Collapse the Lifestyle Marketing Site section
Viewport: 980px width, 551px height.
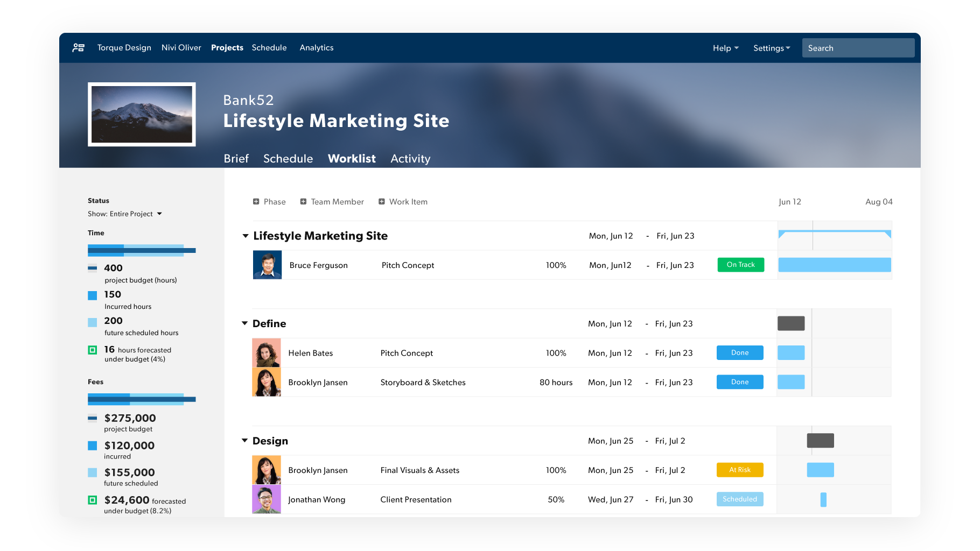[x=246, y=236]
